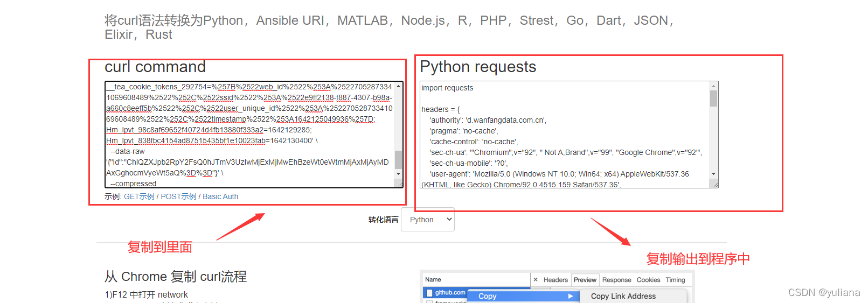Click the POST示例 link
The image size is (868, 303).
tap(178, 196)
